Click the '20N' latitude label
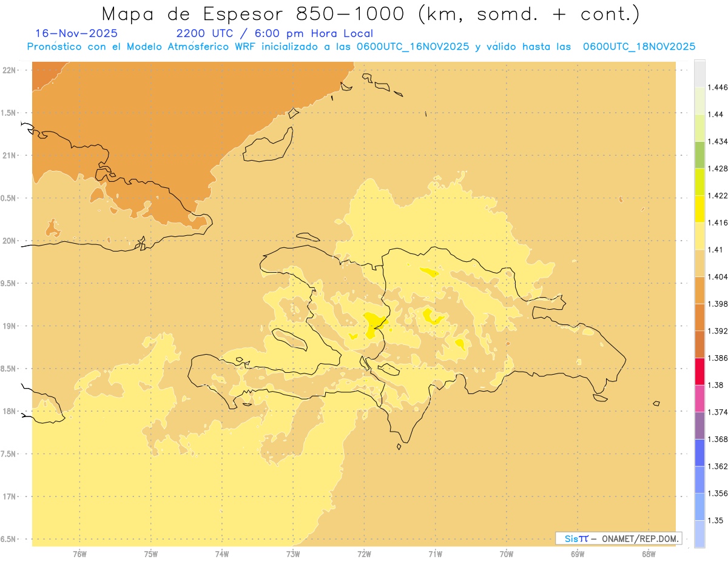 coord(9,241)
